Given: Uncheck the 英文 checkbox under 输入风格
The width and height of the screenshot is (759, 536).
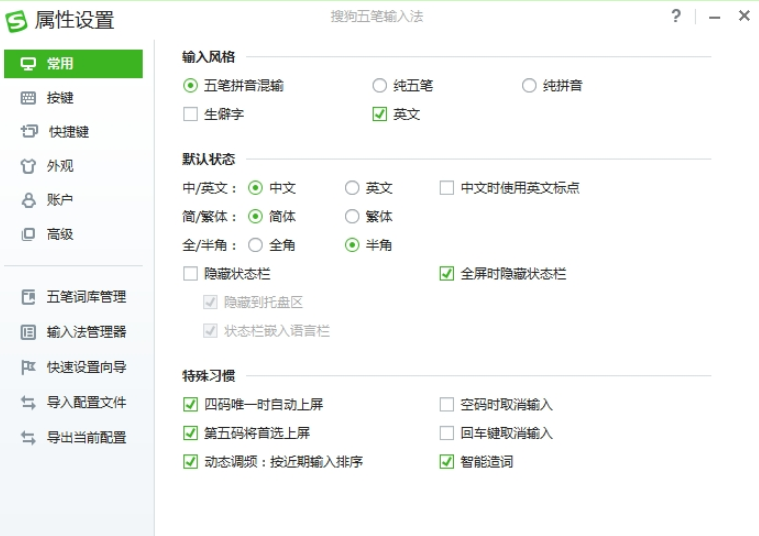Looking at the screenshot, I should (x=380, y=114).
